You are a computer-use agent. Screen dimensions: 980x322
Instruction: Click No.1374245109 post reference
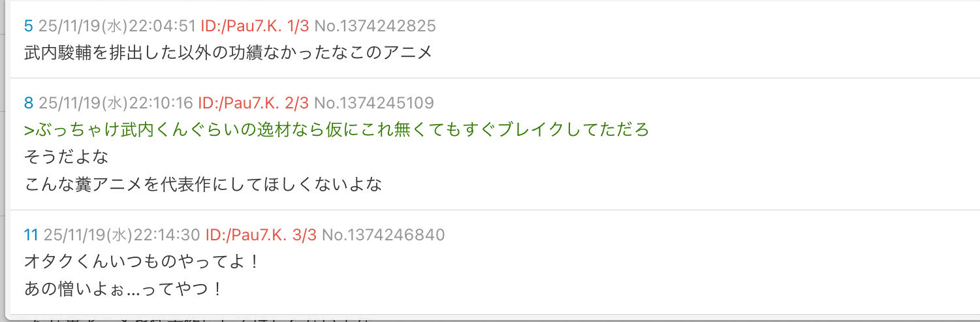click(373, 103)
